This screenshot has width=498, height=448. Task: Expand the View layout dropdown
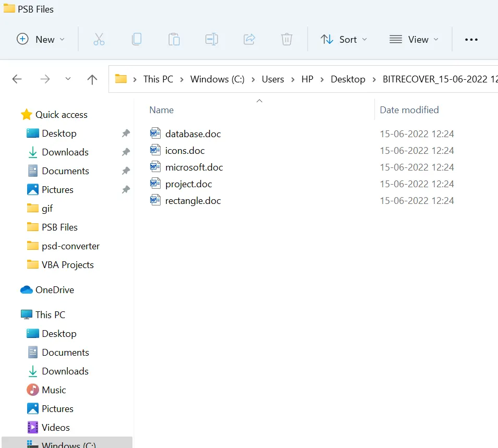[x=414, y=39]
